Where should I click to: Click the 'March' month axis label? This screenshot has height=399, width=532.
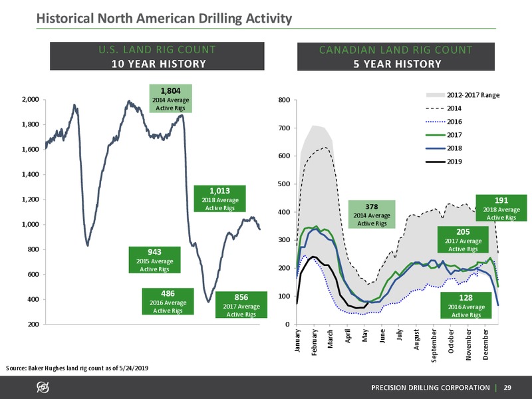coord(330,339)
